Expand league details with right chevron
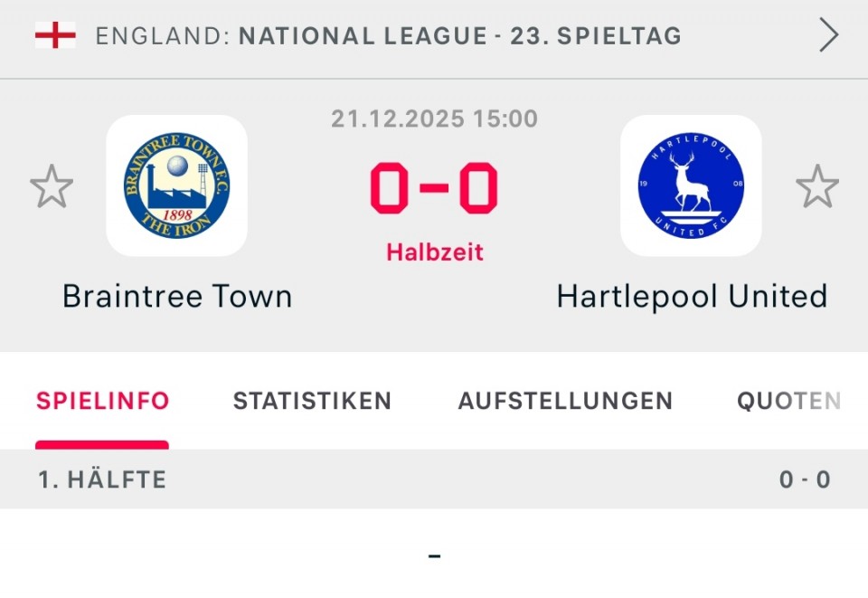This screenshot has width=868, height=598. [828, 35]
